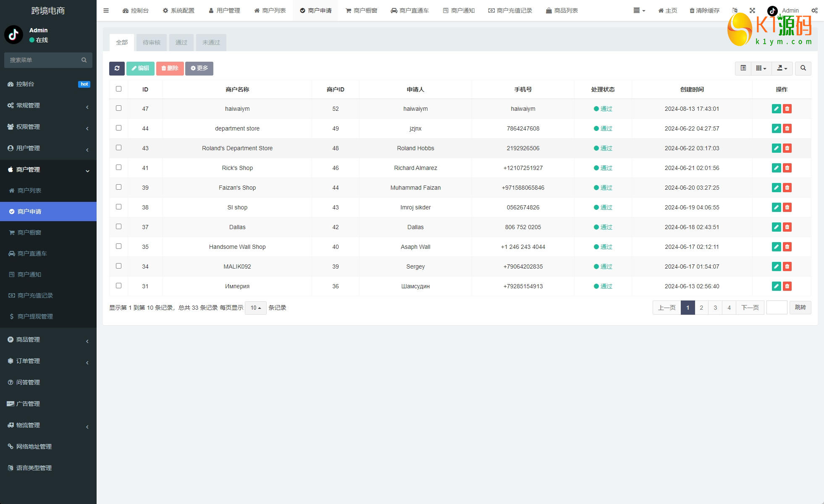Open table search magnifier icon
824x504 pixels.
click(803, 68)
